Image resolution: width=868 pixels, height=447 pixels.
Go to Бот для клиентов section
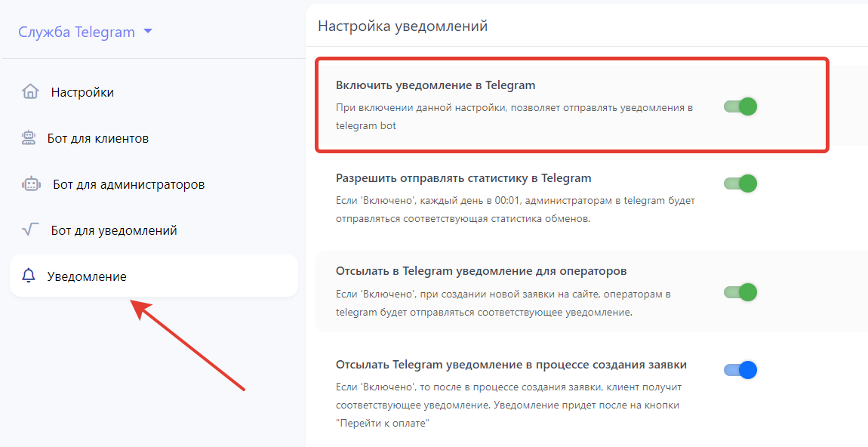[97, 138]
